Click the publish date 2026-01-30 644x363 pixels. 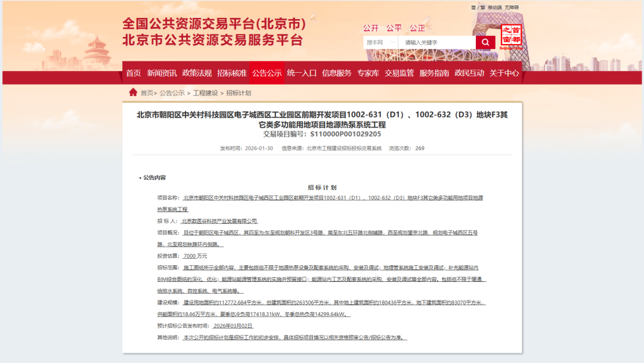259,148
